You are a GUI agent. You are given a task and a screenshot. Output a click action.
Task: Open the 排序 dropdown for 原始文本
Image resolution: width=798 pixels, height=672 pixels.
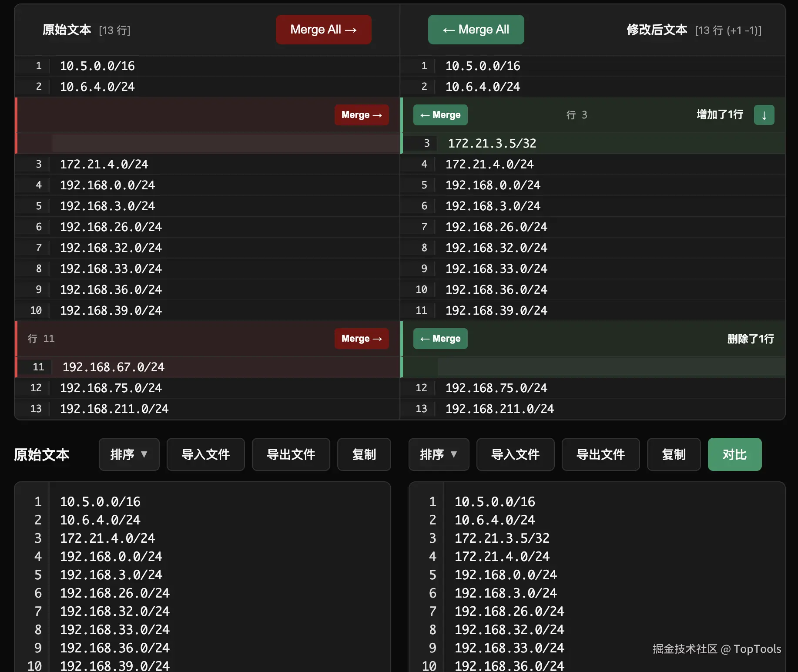129,454
